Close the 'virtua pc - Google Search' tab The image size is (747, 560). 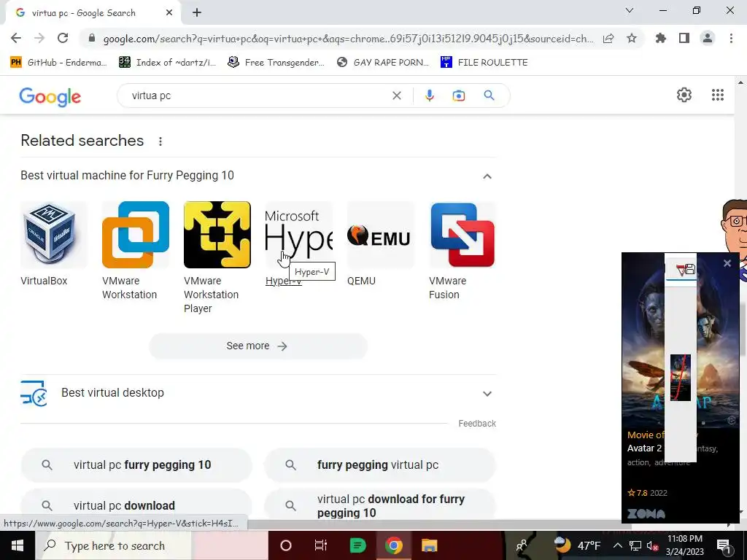(169, 13)
